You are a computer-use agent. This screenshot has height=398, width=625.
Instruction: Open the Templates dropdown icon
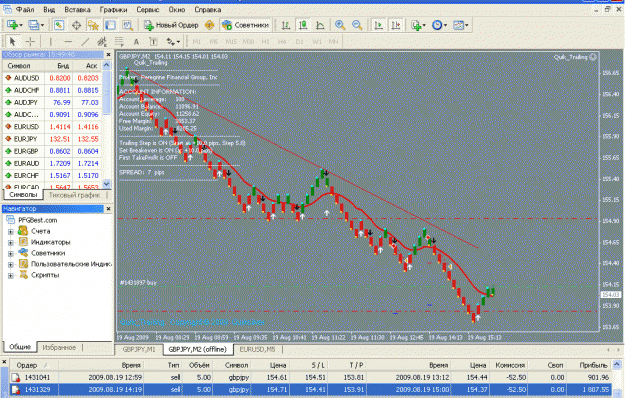pos(460,25)
